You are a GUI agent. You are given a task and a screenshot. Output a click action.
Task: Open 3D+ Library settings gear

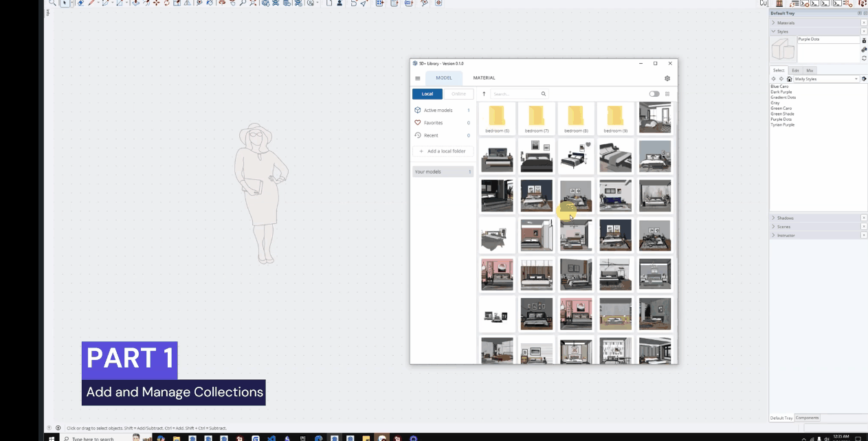pyautogui.click(x=667, y=78)
